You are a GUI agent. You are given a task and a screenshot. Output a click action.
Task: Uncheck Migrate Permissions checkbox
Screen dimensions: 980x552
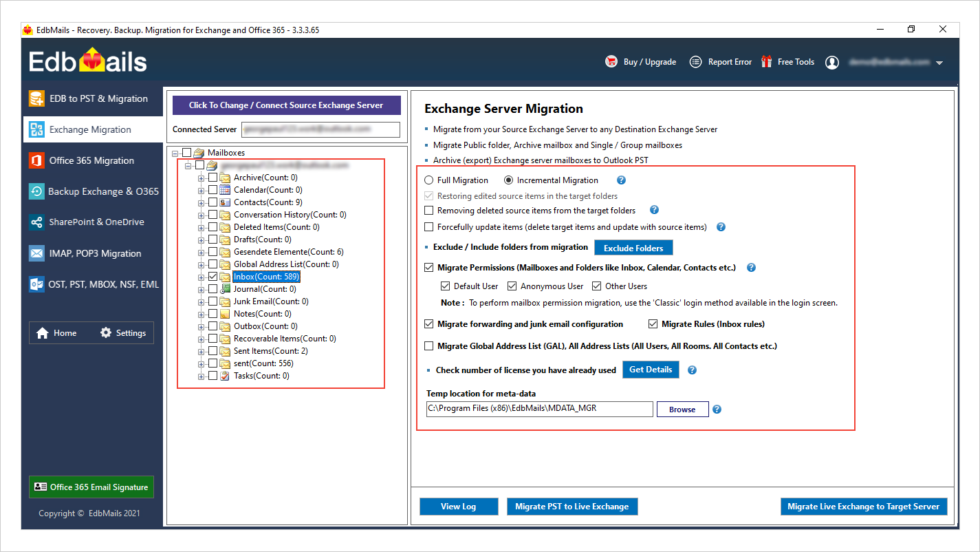pos(429,267)
